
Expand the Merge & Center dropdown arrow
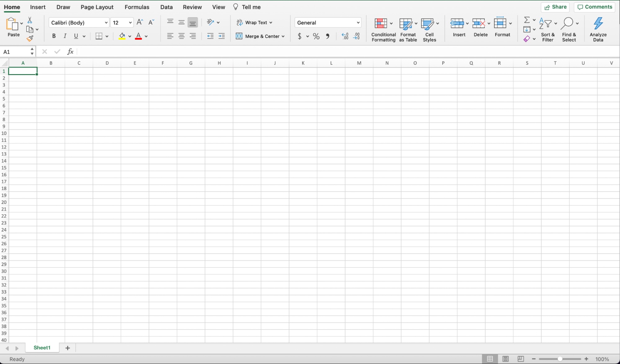click(283, 36)
